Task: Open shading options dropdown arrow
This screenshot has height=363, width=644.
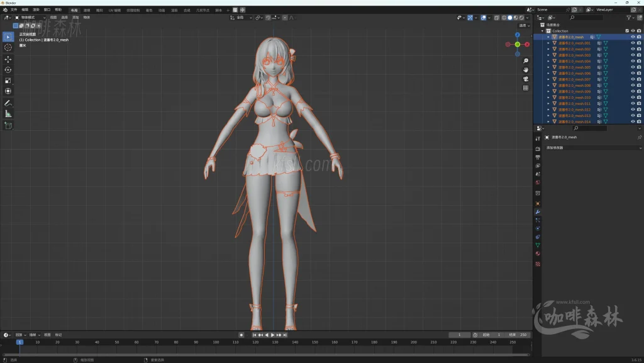Action: point(528,18)
